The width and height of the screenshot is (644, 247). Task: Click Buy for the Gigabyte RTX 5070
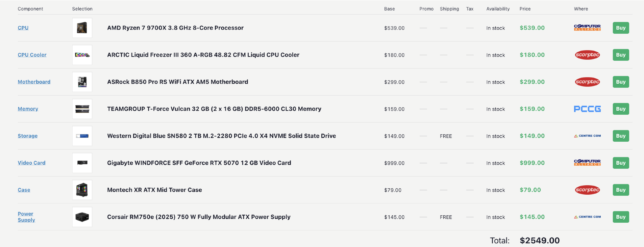pos(621,163)
